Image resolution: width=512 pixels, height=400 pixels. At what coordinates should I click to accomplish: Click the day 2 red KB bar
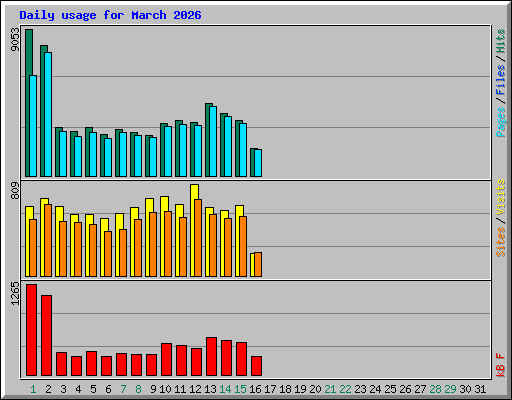tap(46, 335)
